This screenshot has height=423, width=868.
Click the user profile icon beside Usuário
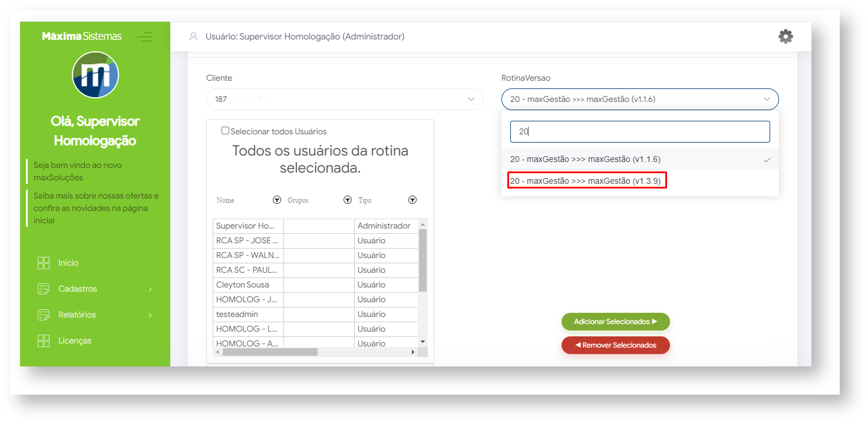point(193,37)
